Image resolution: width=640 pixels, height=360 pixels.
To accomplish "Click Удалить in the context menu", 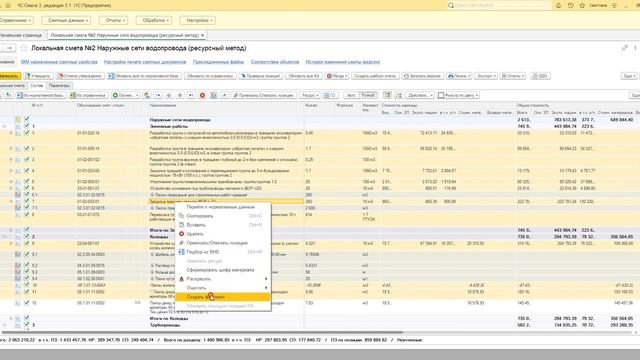I will 223,234.
